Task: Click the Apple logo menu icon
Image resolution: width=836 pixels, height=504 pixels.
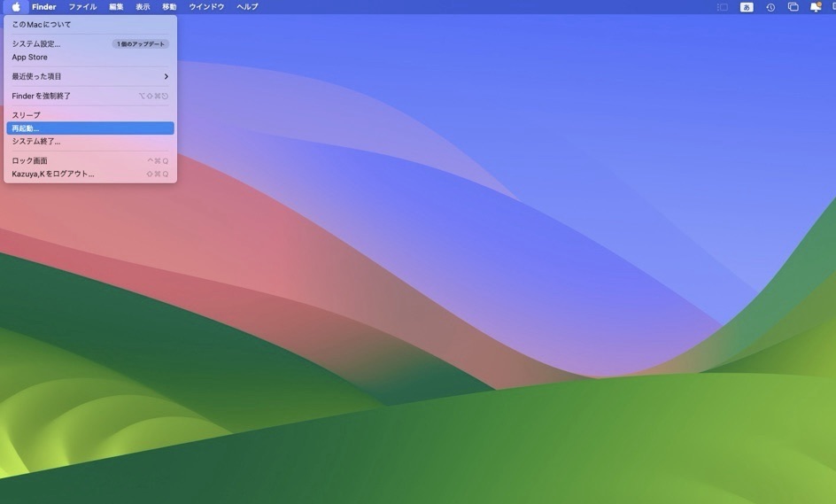Action: click(x=16, y=7)
